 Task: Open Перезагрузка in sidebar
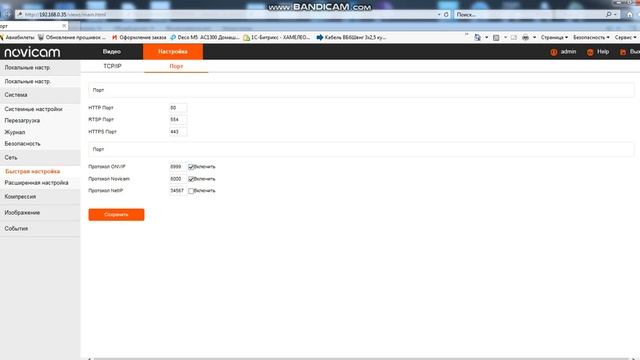[x=22, y=121]
